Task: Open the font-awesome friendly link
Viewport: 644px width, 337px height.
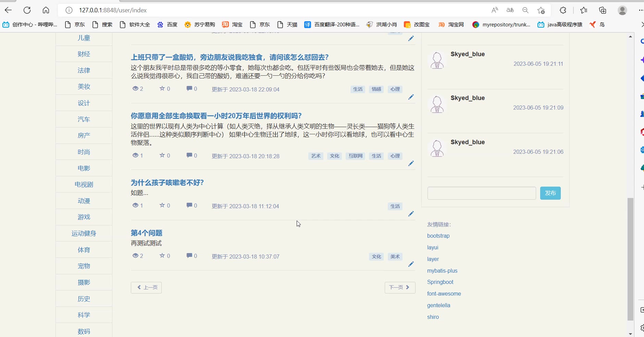Action: coord(444,294)
